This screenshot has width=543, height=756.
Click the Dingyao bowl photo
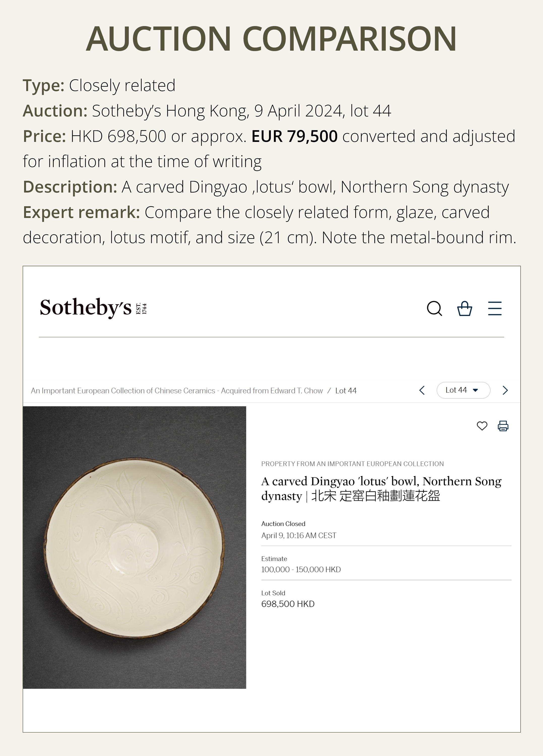pyautogui.click(x=134, y=547)
